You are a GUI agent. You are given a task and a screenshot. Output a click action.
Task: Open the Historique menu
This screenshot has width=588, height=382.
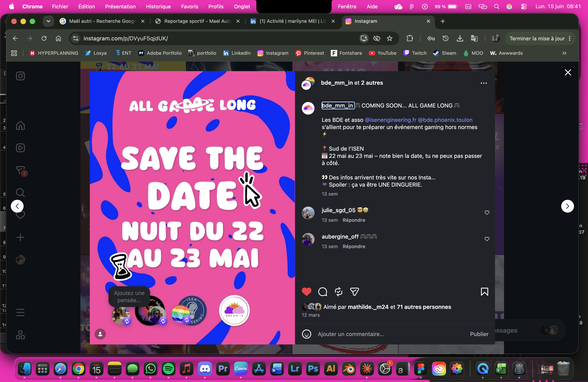(x=158, y=7)
